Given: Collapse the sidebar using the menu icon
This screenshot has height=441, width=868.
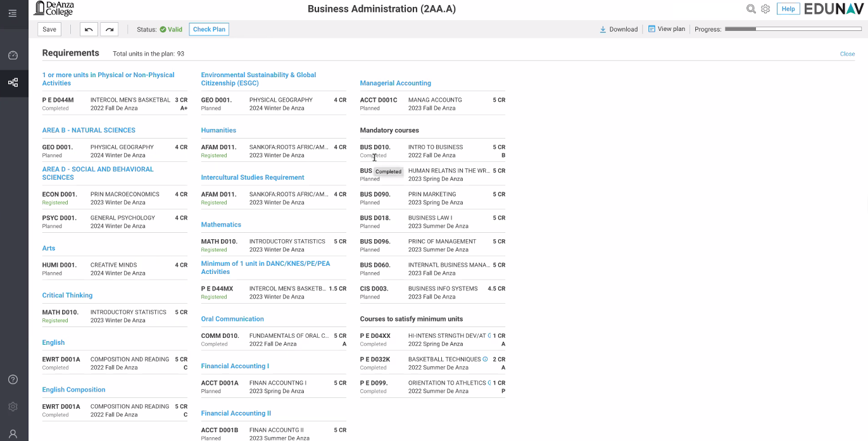Looking at the screenshot, I should point(13,13).
